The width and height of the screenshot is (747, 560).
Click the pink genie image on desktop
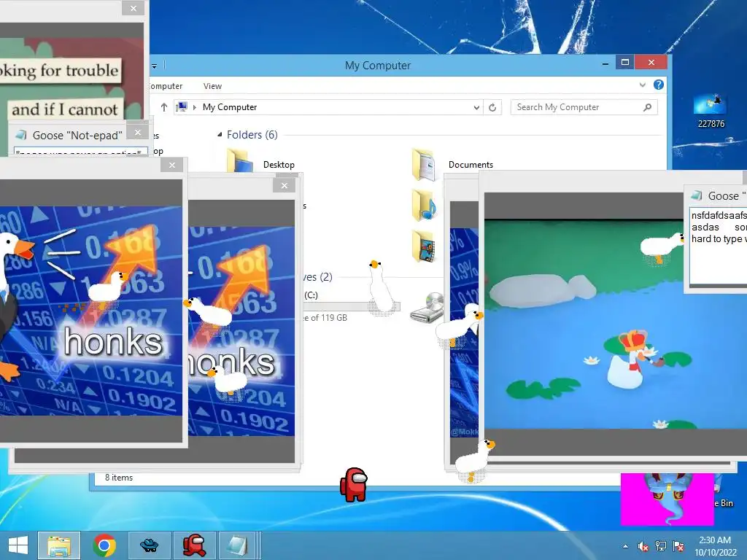pos(667,499)
